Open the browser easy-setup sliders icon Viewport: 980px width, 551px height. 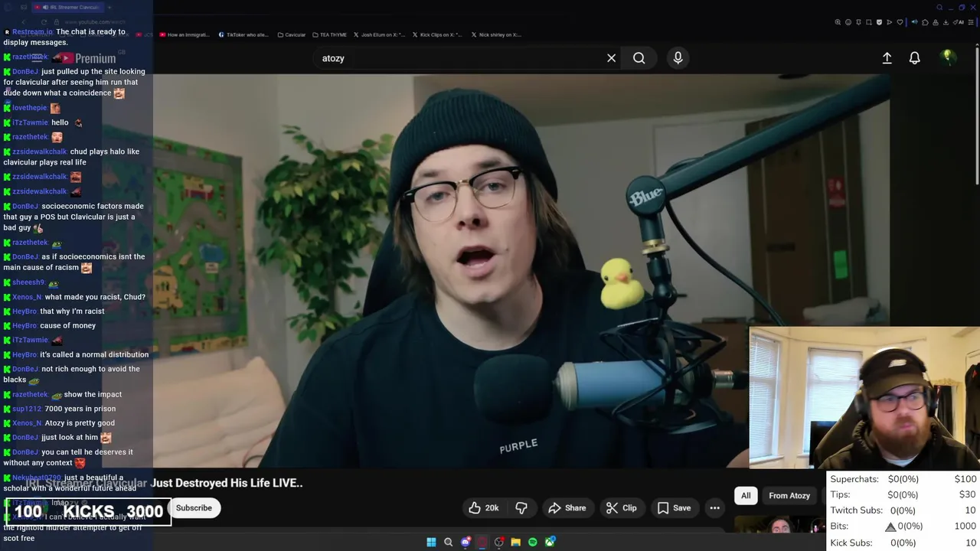tap(971, 22)
